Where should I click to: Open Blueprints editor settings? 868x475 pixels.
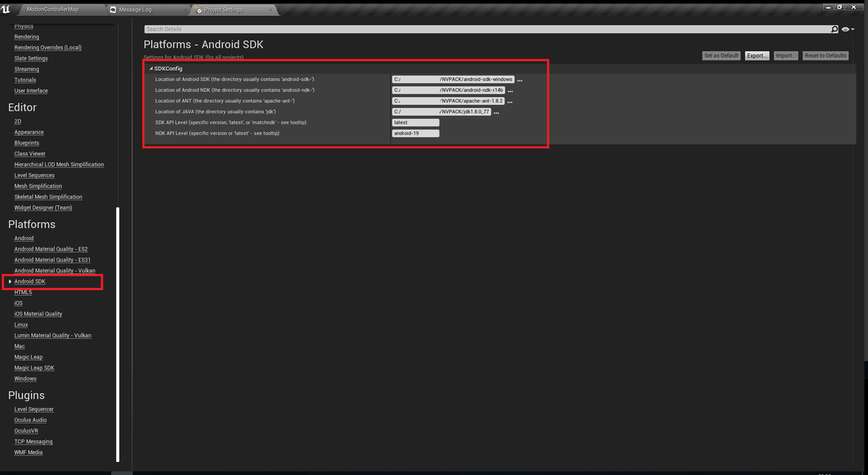(x=27, y=143)
